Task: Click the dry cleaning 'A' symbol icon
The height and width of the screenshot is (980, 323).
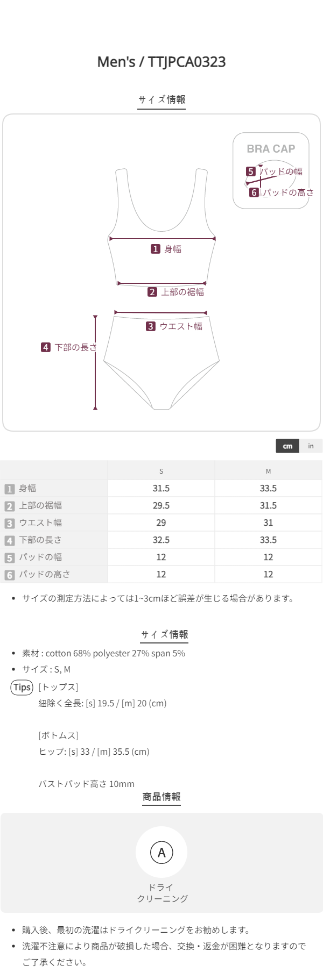Action: pyautogui.click(x=161, y=852)
